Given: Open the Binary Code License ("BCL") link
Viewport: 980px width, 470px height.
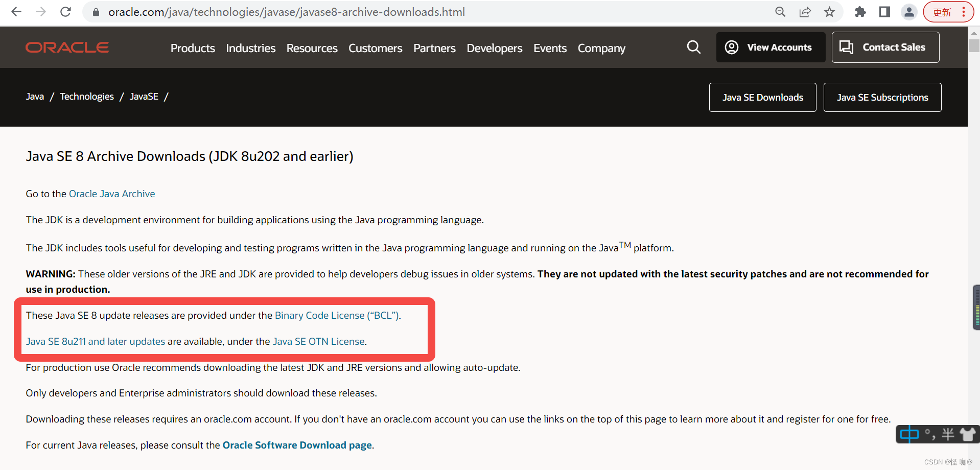Looking at the screenshot, I should click(337, 315).
